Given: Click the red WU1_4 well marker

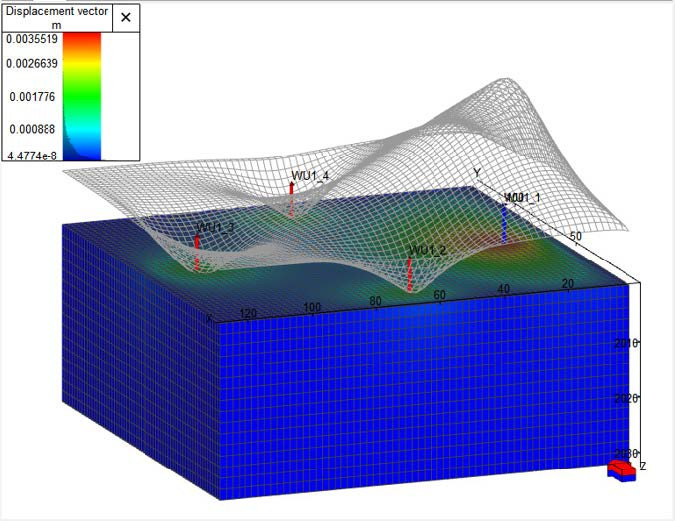Looking at the screenshot, I should coord(292,201).
